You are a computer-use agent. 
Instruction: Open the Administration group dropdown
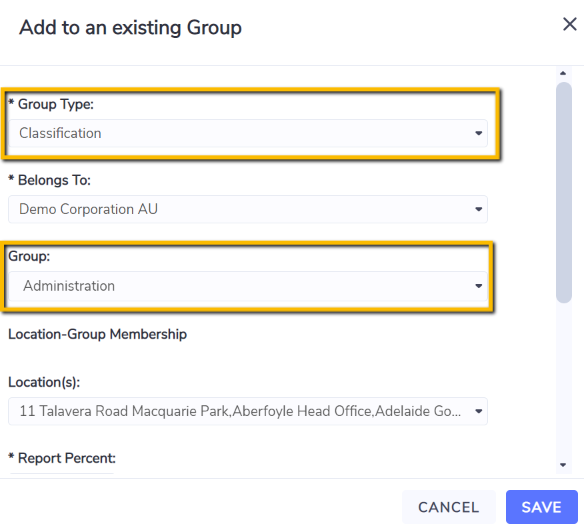pyautogui.click(x=248, y=286)
